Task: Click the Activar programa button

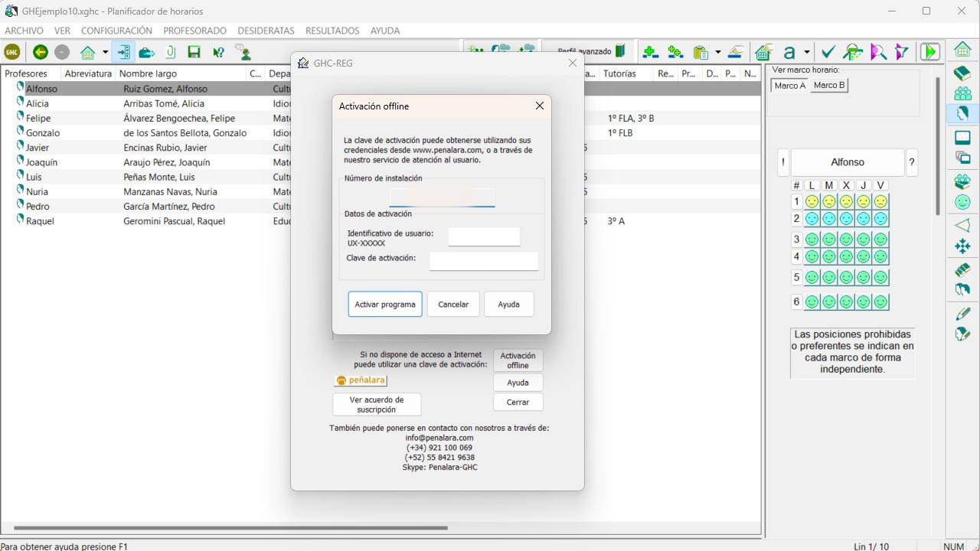Action: [x=385, y=304]
